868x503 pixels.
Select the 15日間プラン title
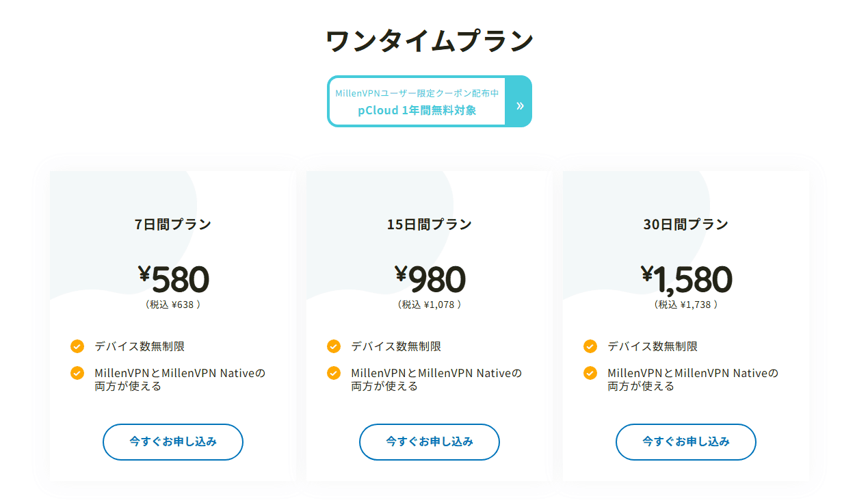click(430, 224)
